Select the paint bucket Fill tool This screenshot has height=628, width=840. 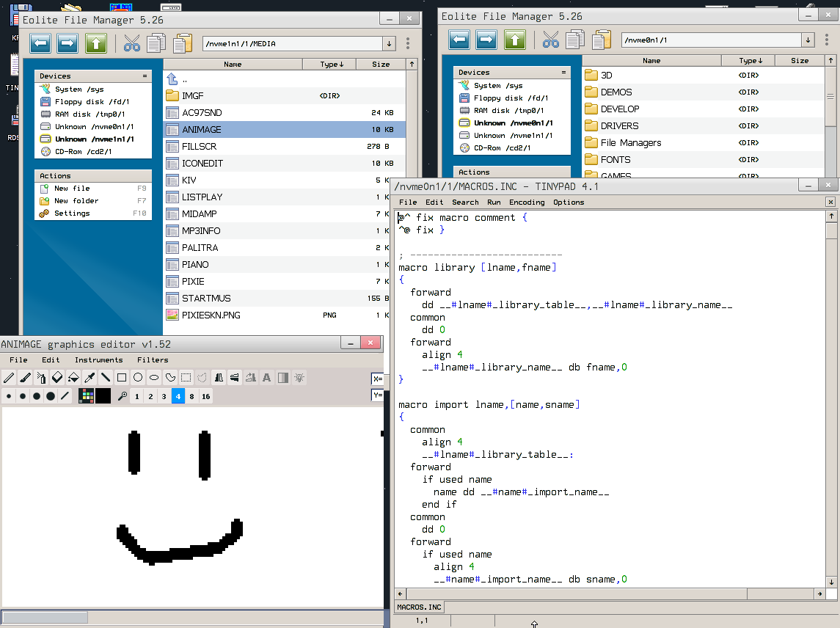point(73,378)
